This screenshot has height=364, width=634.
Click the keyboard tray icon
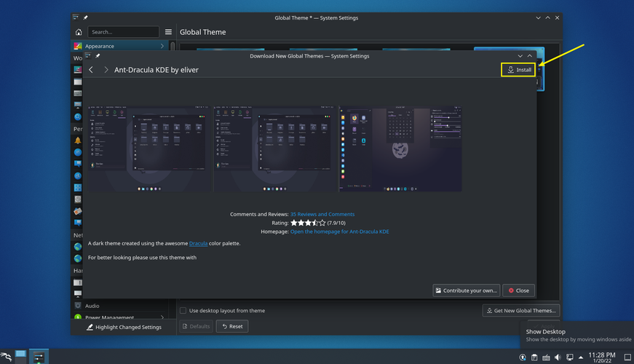point(546,357)
